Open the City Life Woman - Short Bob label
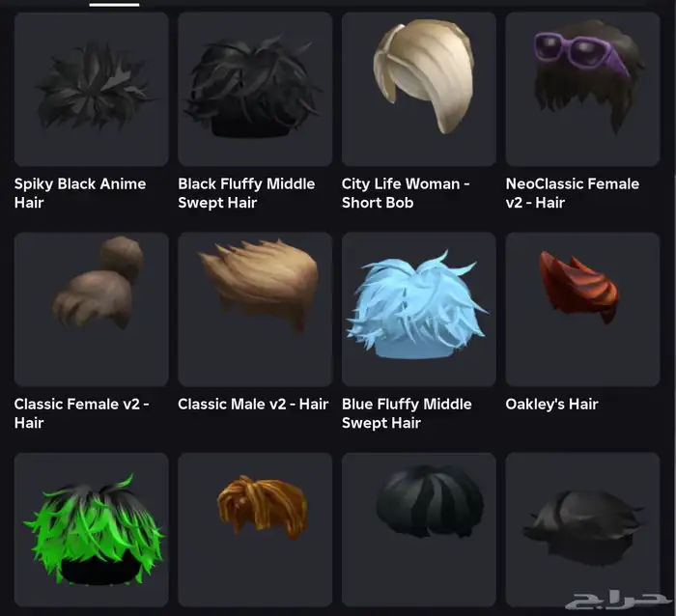676x616 pixels. pyautogui.click(x=406, y=193)
